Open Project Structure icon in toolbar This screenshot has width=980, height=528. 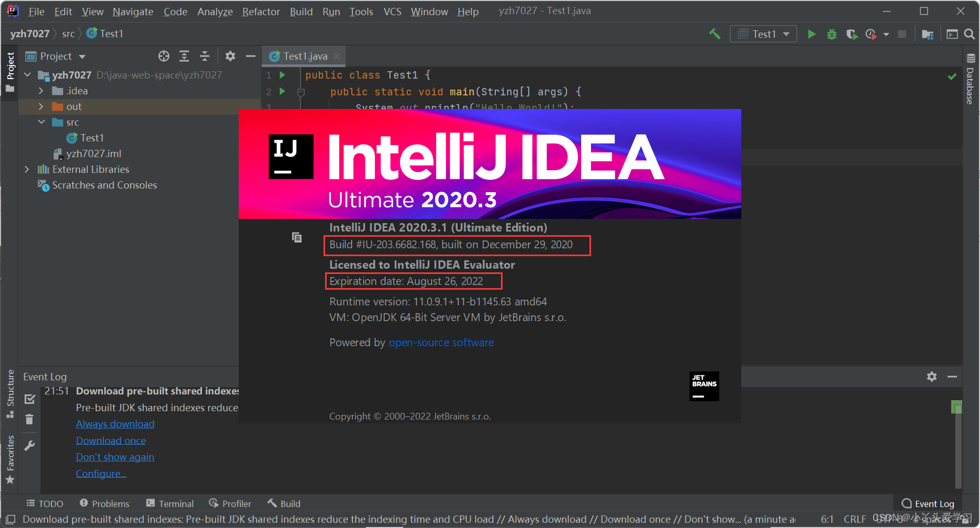pos(928,34)
